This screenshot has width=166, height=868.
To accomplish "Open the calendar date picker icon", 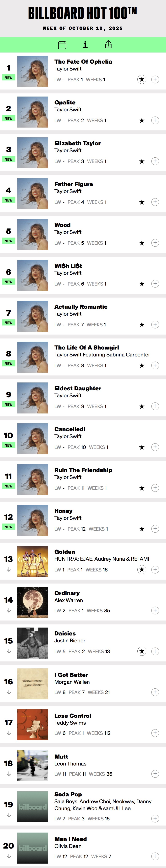I will tap(62, 45).
